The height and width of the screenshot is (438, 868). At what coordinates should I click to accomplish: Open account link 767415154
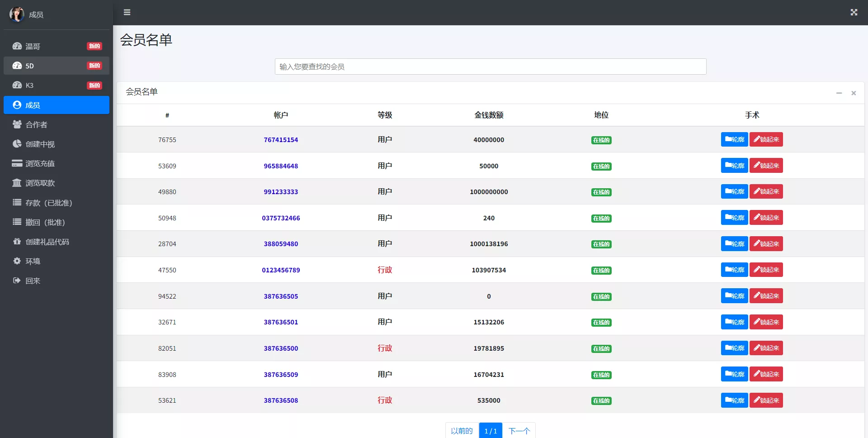[x=281, y=140]
